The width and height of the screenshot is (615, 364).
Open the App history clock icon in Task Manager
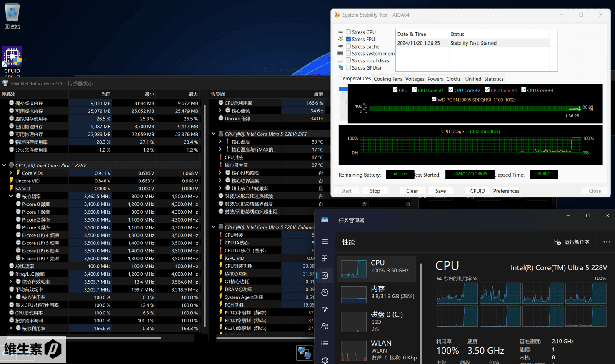[x=325, y=292]
